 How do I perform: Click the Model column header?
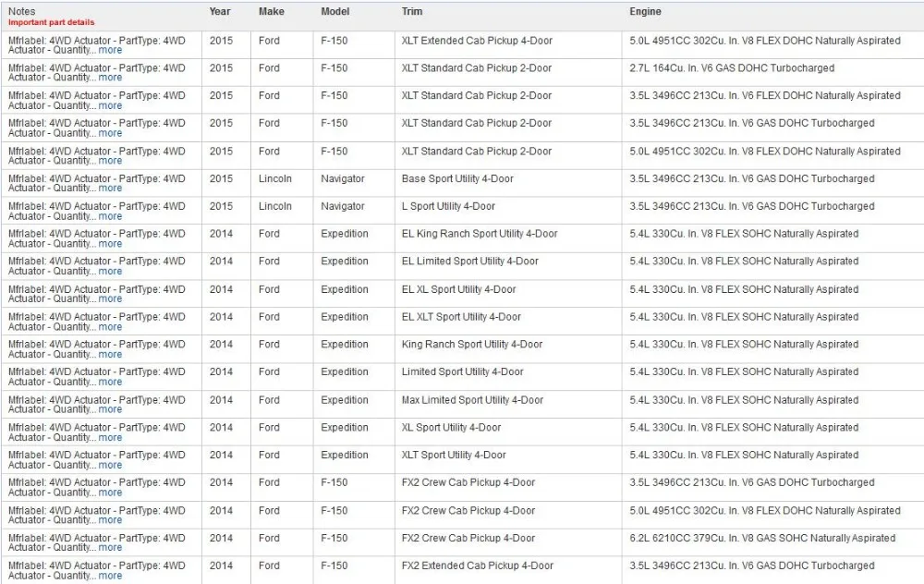(x=334, y=11)
